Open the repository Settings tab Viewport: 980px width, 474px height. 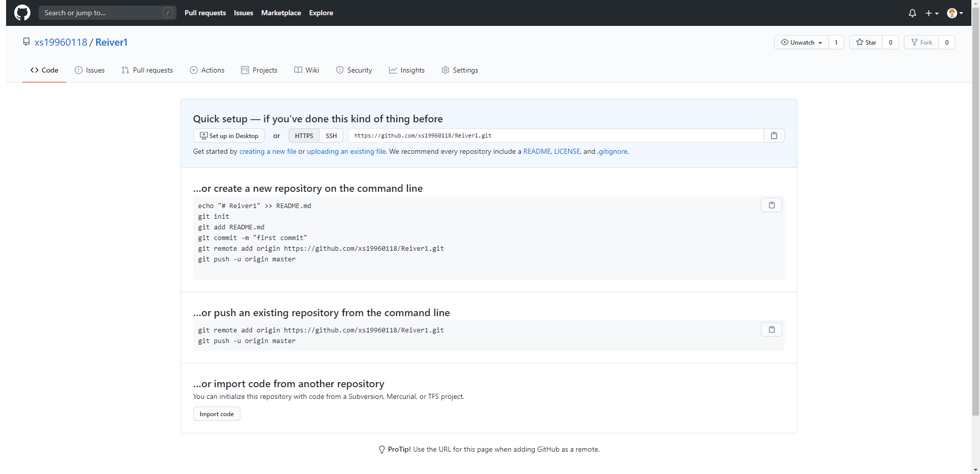coord(460,70)
